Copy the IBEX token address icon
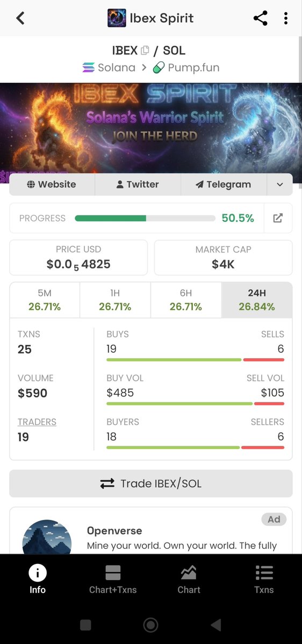 (145, 50)
